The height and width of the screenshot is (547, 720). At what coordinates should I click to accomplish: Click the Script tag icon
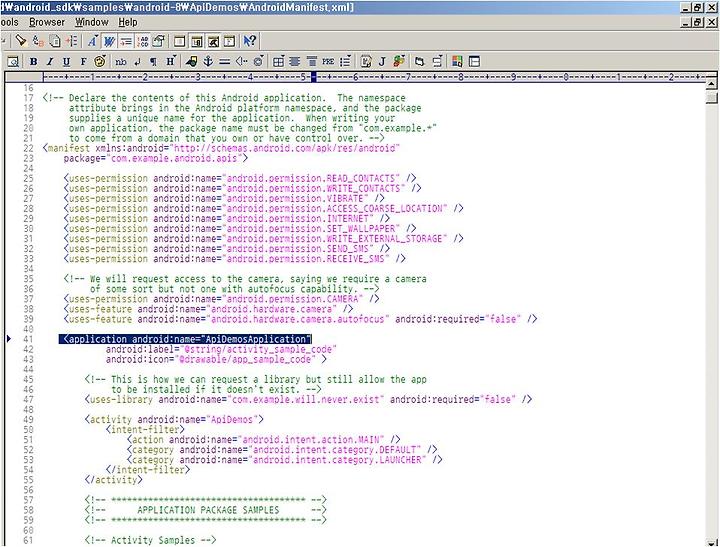pos(366,62)
